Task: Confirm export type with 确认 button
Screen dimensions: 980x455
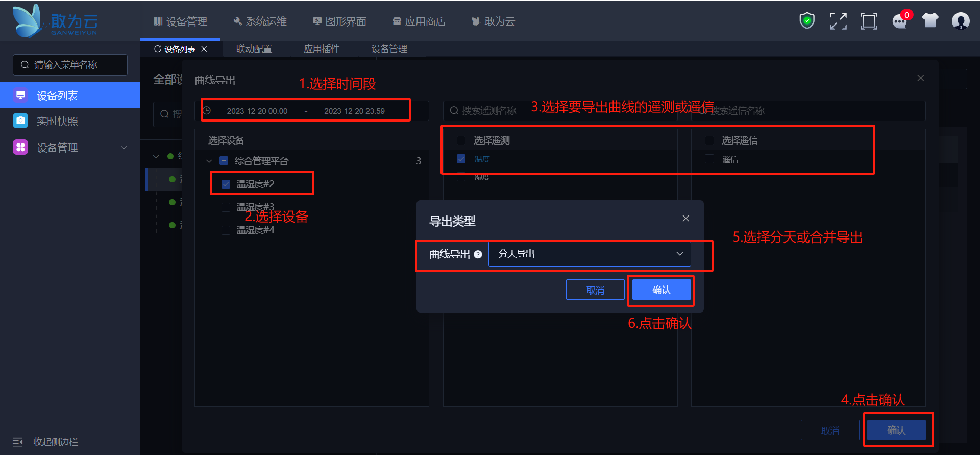Action: coord(661,290)
